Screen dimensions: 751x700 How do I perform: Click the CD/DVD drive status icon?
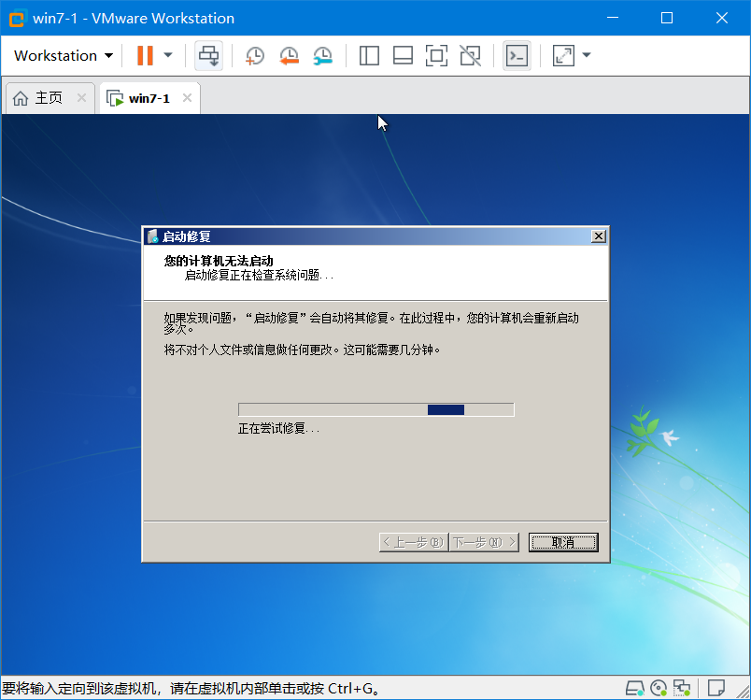click(659, 689)
